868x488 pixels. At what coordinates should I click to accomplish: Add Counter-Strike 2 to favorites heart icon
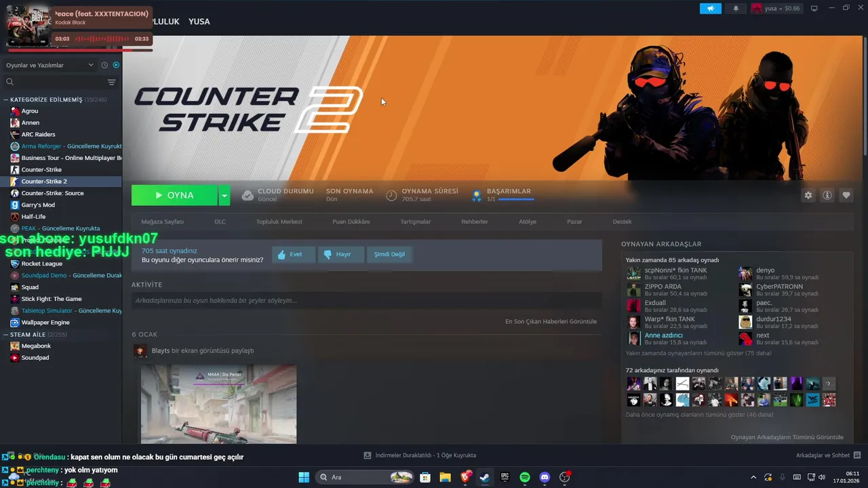pos(846,195)
